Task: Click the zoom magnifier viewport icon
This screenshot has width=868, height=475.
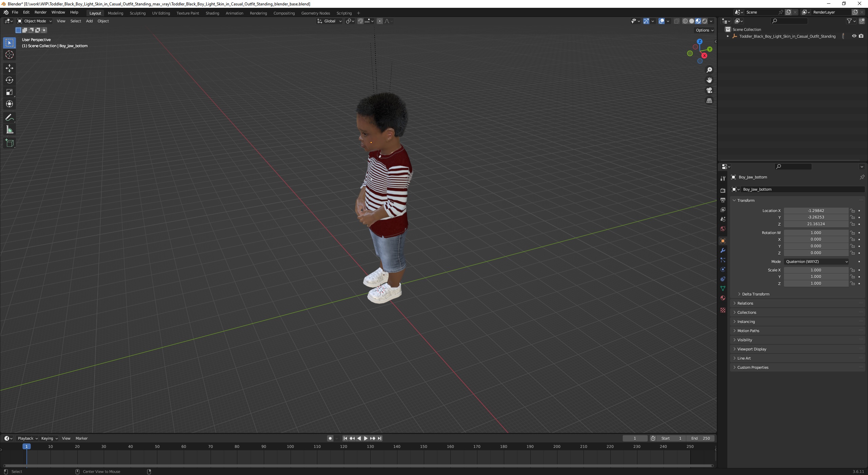Action: click(x=709, y=70)
